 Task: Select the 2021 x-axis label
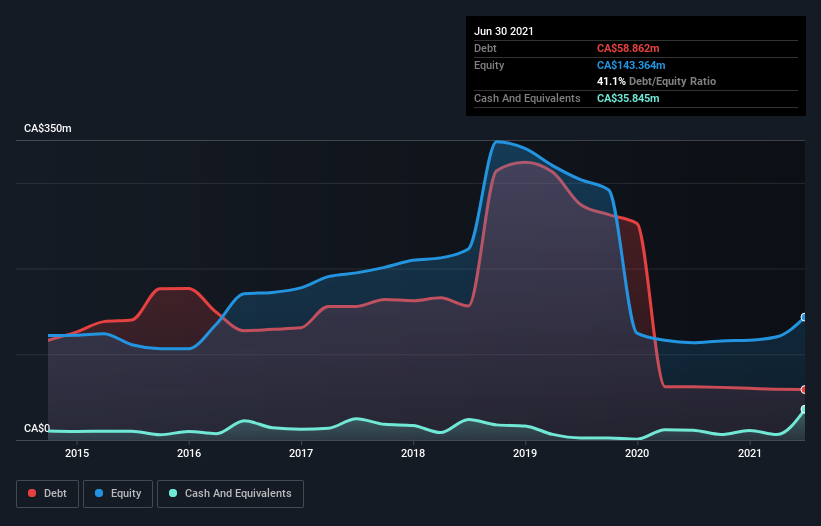pyautogui.click(x=749, y=453)
